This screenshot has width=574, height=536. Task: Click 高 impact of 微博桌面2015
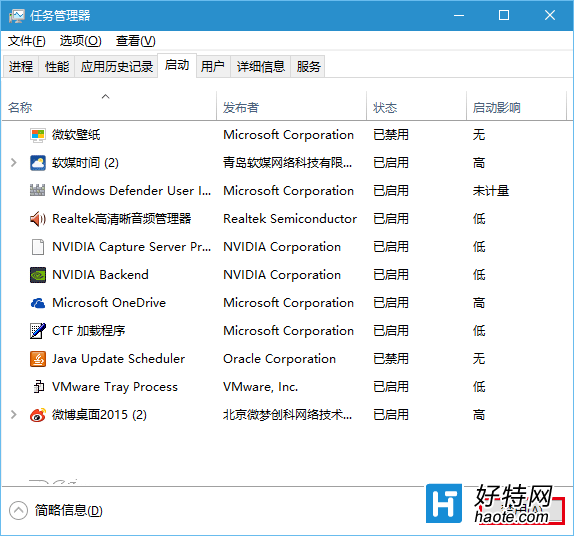(x=479, y=415)
